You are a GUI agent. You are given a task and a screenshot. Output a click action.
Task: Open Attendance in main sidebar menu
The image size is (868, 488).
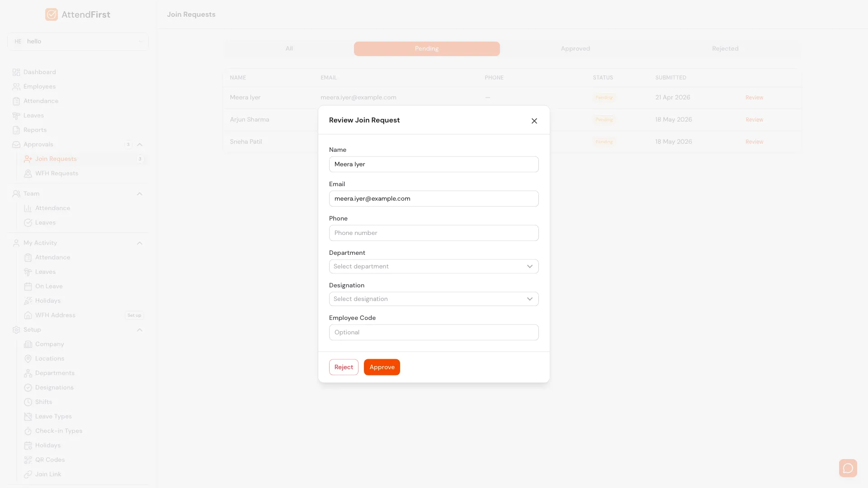(x=41, y=101)
